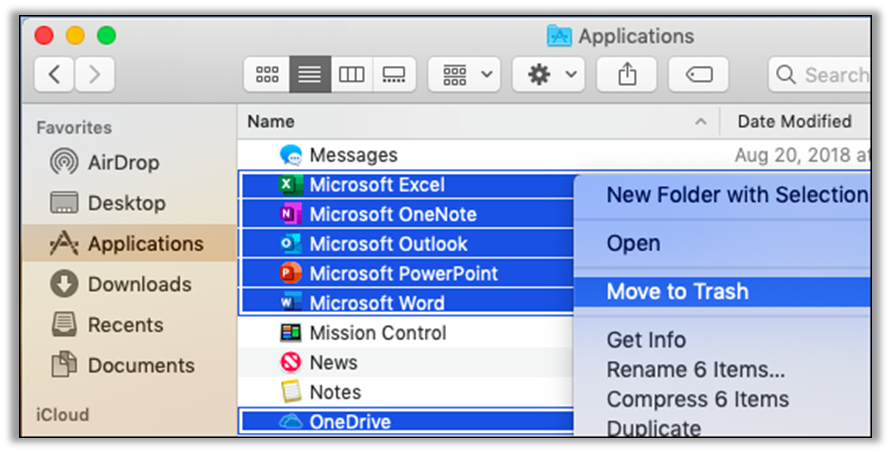Image resolution: width=891 pixels, height=453 pixels.
Task: Click the Date Modified column header
Action: click(794, 121)
